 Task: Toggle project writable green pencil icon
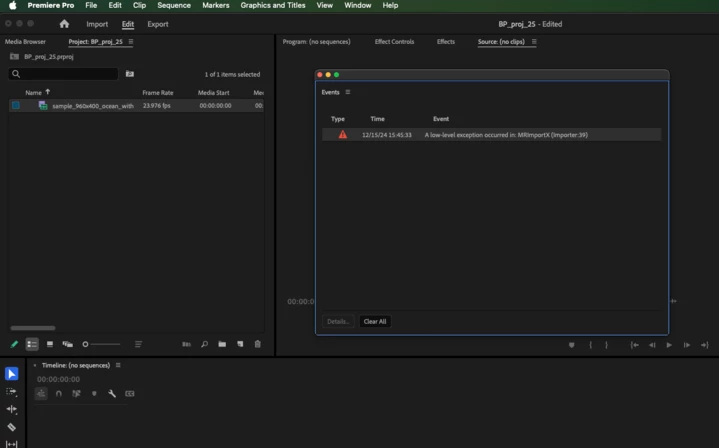point(14,344)
